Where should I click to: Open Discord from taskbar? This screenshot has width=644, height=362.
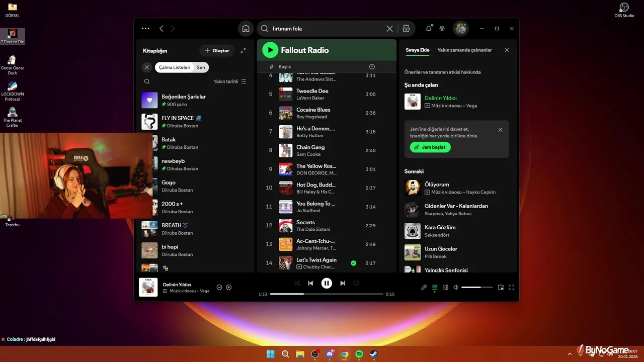(330, 354)
